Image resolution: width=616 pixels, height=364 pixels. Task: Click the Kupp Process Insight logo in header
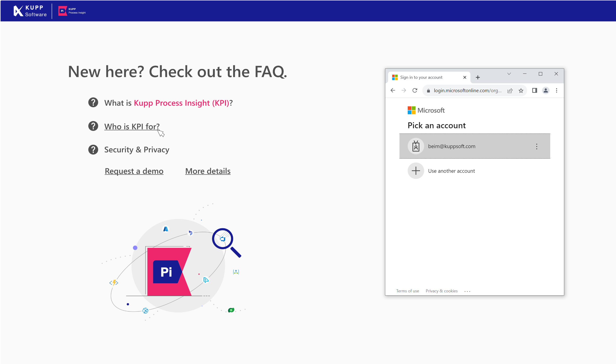[72, 11]
